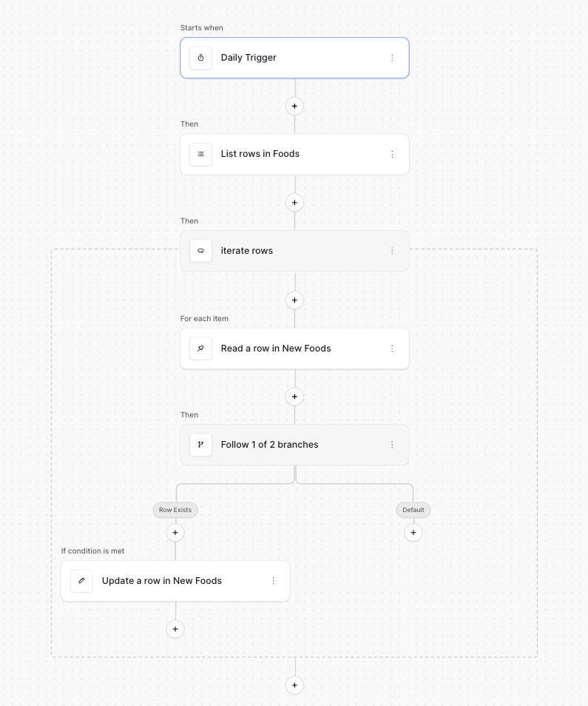Click the loop icon on iterate rows
Screen dimensions: 588x706
(200, 251)
